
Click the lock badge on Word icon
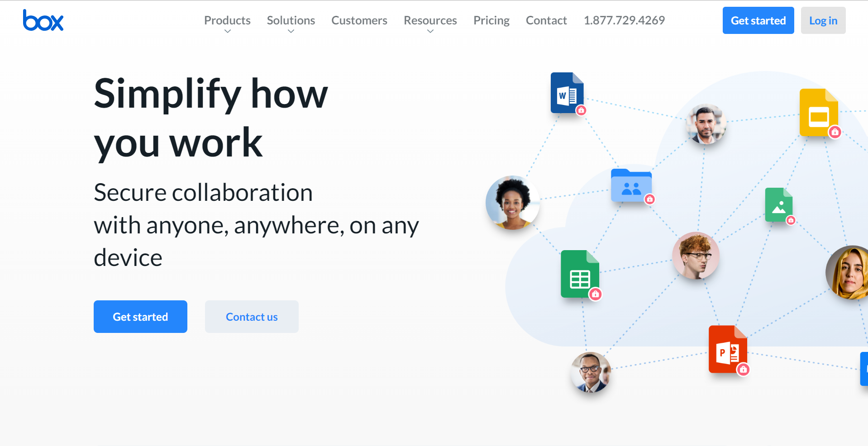(x=581, y=110)
